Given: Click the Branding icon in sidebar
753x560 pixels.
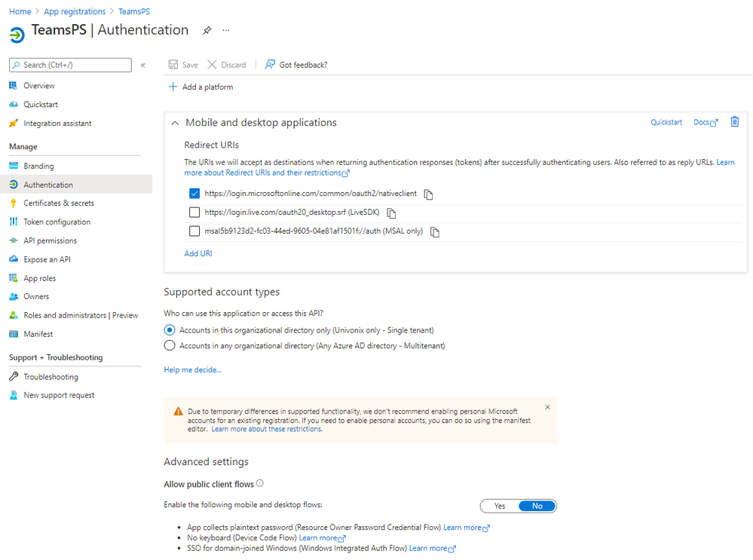Looking at the screenshot, I should [x=14, y=166].
